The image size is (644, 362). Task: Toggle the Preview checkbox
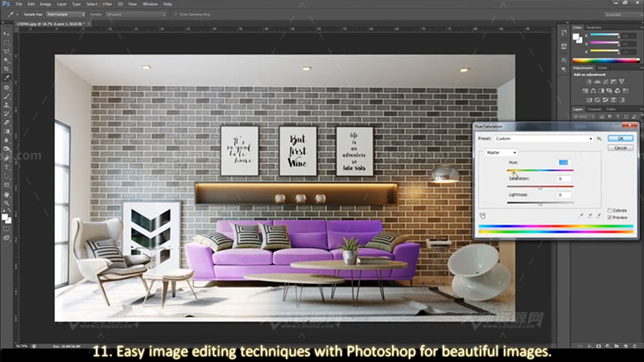click(x=610, y=217)
